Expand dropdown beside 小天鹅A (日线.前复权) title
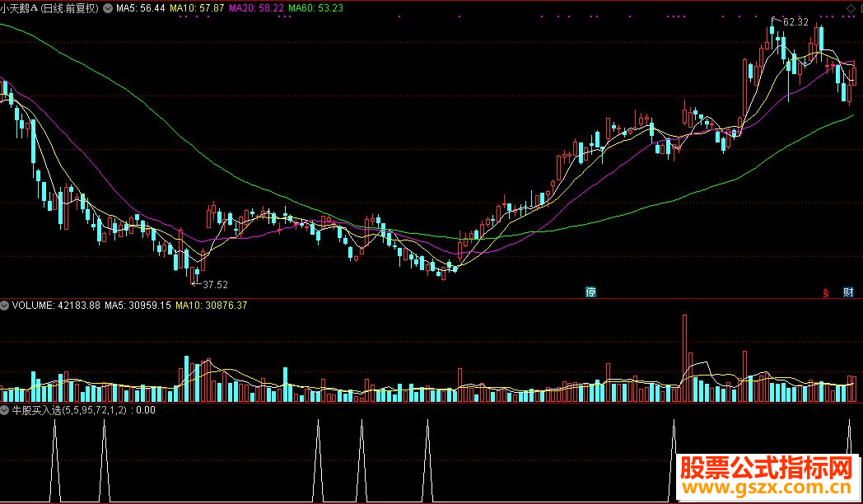The image size is (863, 504). [x=107, y=8]
